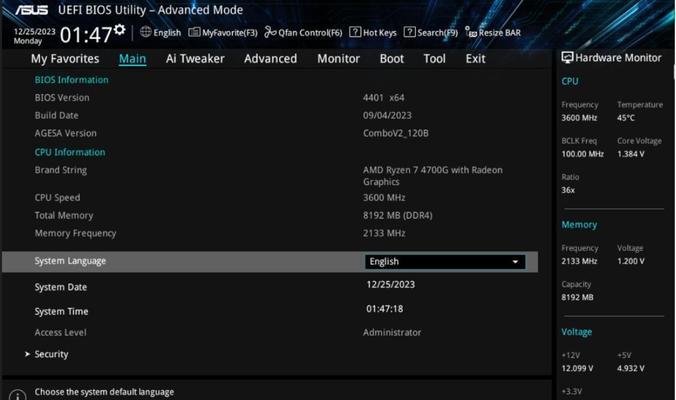This screenshot has width=676, height=400.
Task: Click the Access Level label
Action: pyautogui.click(x=60, y=332)
